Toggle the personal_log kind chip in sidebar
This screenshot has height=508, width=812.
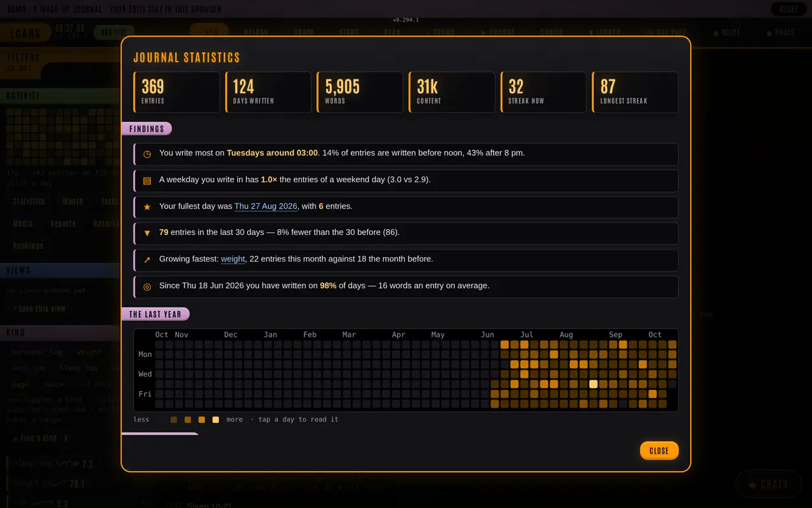click(x=37, y=352)
